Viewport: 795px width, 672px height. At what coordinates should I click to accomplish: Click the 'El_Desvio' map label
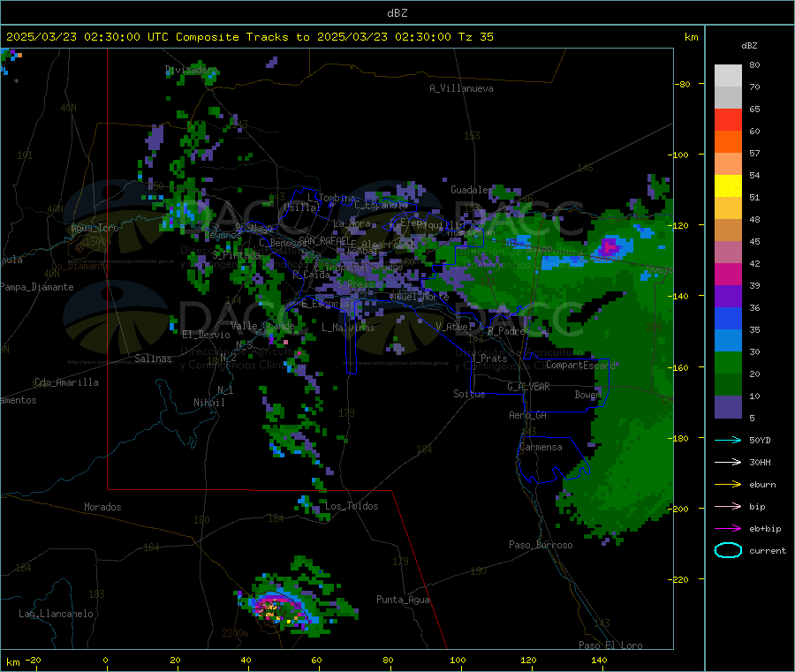207,335
